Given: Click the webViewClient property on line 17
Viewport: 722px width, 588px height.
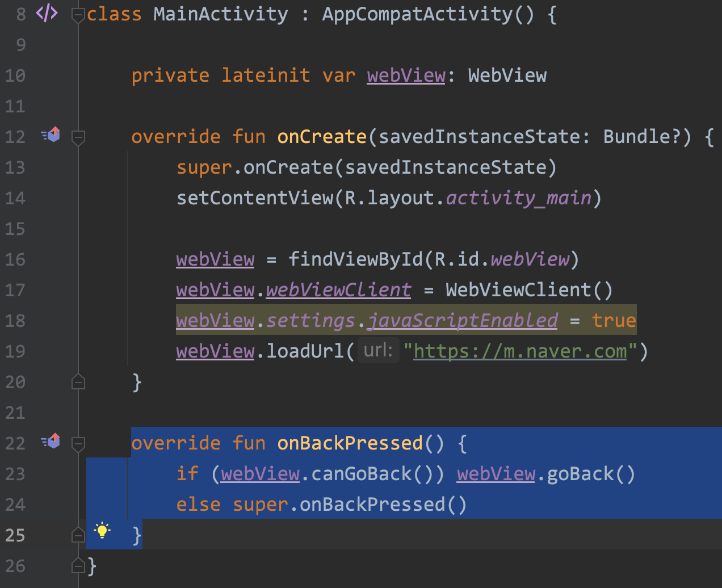Looking at the screenshot, I should (x=338, y=290).
